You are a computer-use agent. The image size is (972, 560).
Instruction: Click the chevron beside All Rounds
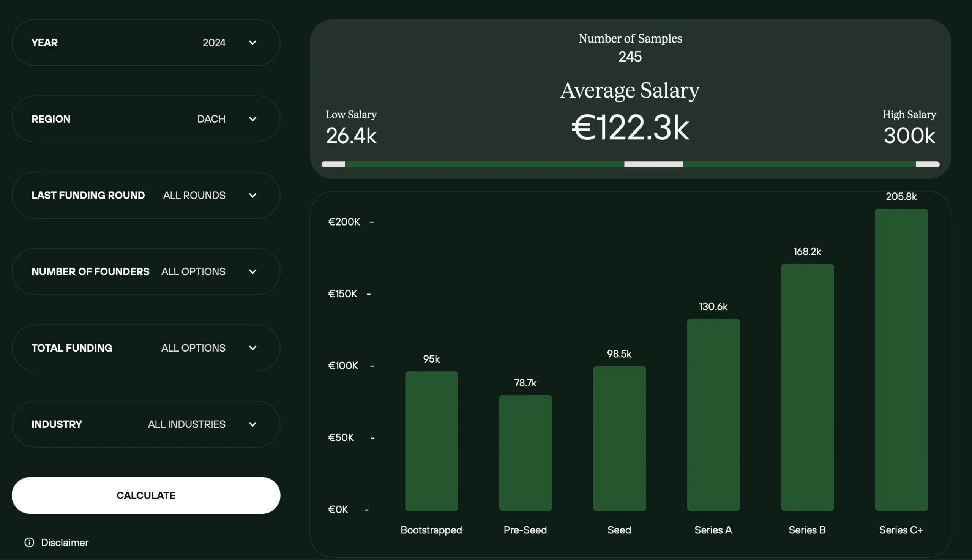253,196
